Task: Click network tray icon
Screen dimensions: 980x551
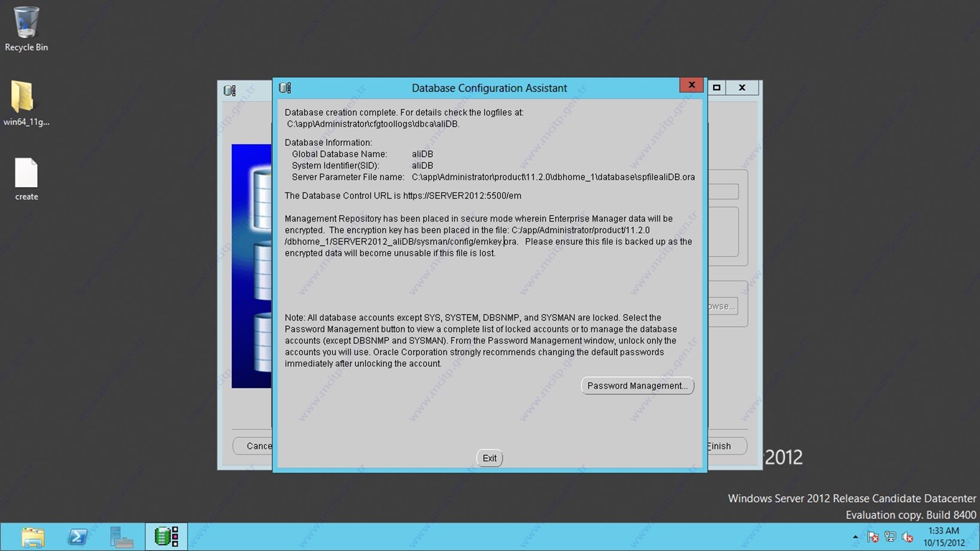Action: 890,537
